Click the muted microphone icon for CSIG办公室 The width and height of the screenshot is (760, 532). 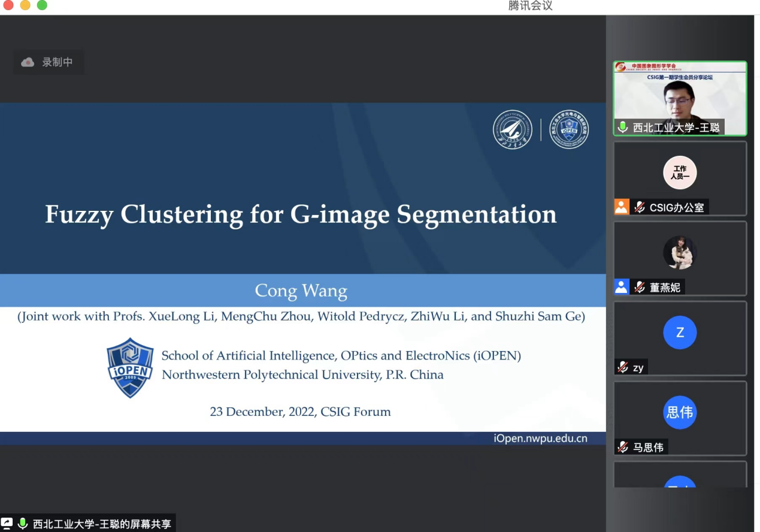(x=640, y=207)
